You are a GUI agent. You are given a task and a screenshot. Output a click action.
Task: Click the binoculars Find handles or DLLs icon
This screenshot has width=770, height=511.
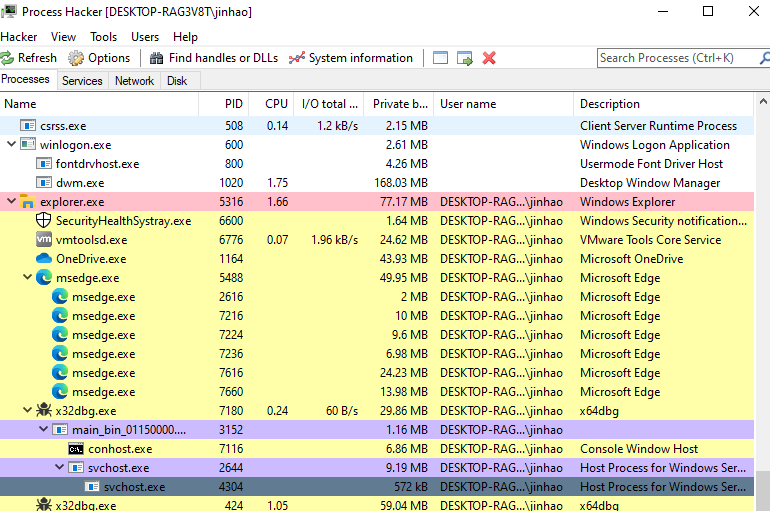click(x=157, y=58)
